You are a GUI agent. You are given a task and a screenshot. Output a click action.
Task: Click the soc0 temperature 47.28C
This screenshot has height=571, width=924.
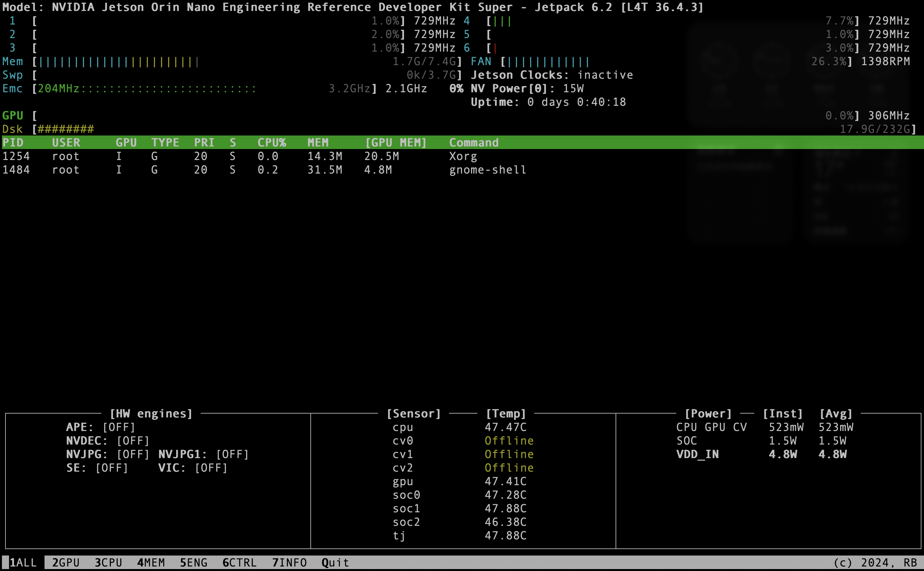pos(506,495)
